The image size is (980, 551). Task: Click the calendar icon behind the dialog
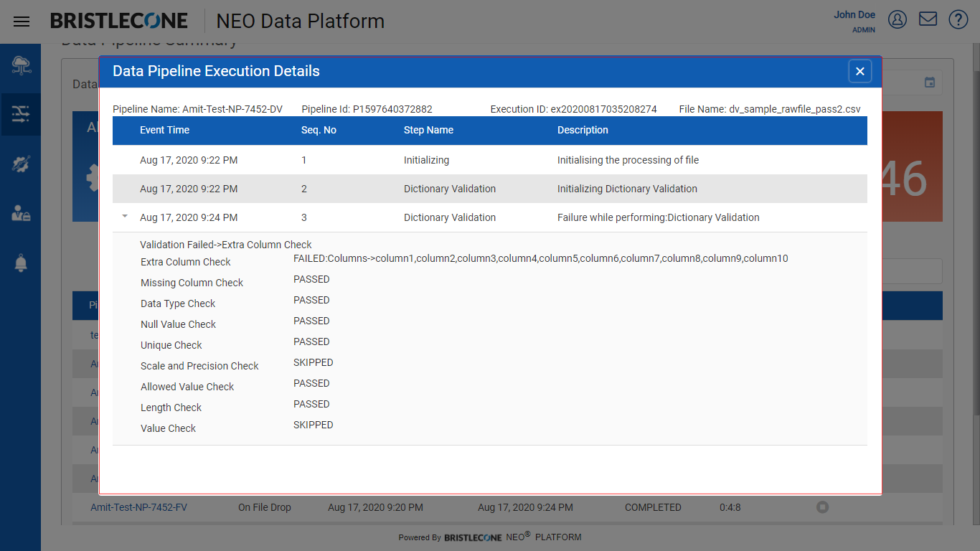(x=930, y=83)
